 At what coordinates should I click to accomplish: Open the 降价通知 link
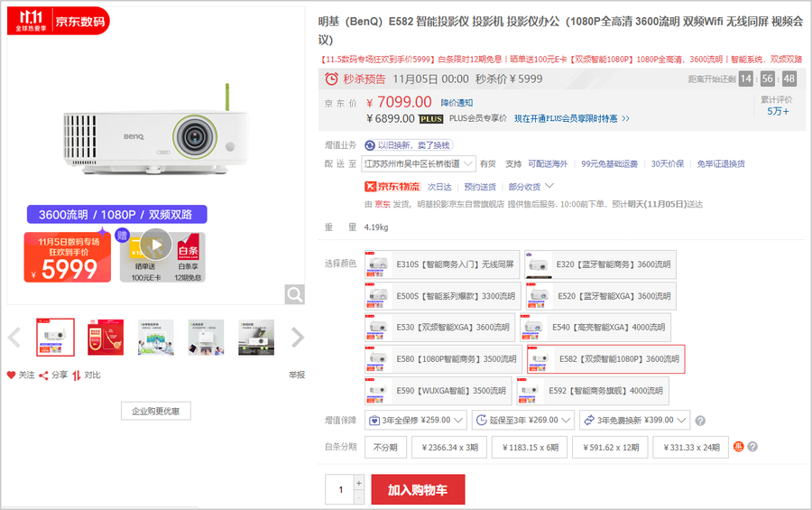pos(457,103)
